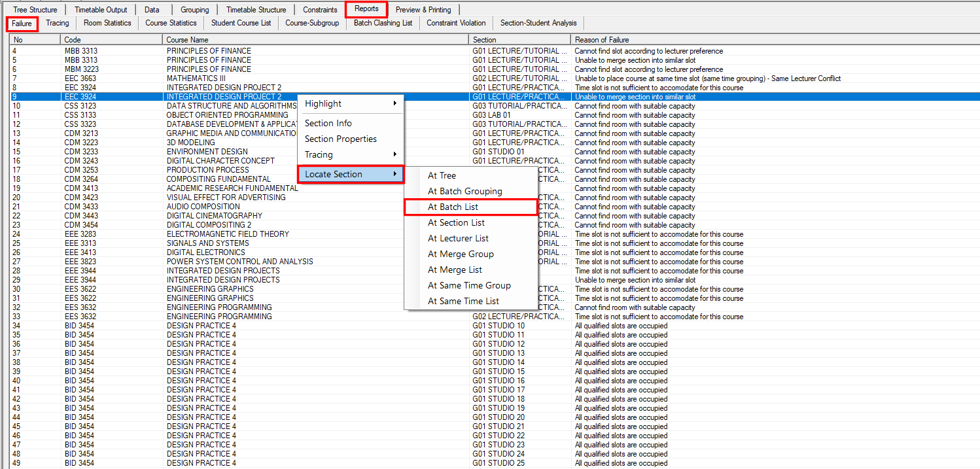Sort by the Section column header

tap(520, 40)
